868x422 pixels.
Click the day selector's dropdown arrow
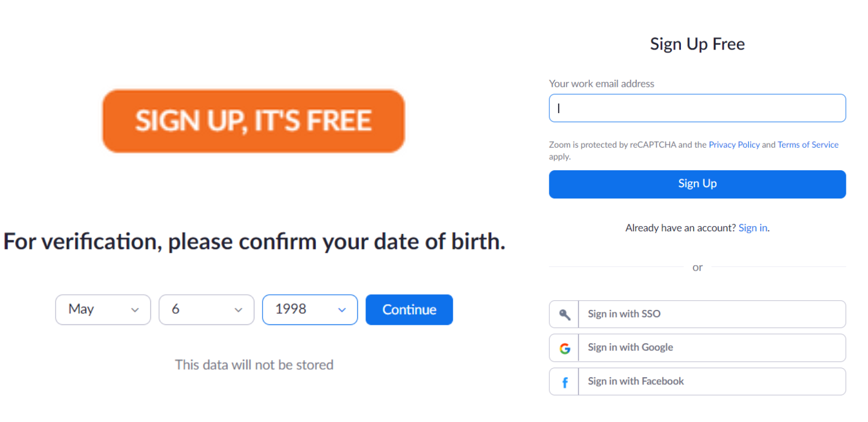pos(238,310)
